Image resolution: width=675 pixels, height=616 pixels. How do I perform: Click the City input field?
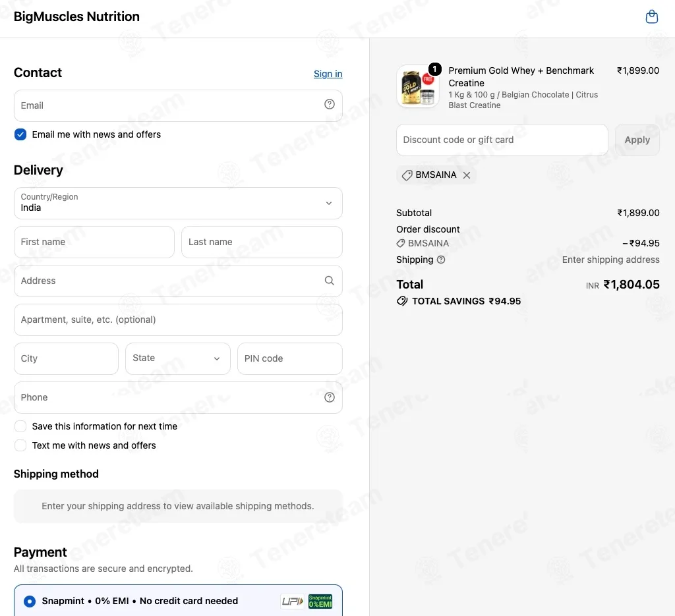[67, 358]
